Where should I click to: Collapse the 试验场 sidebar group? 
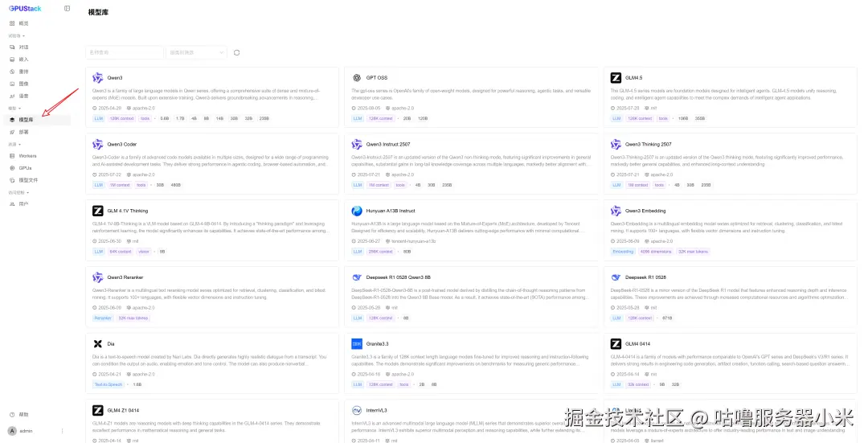click(x=17, y=36)
